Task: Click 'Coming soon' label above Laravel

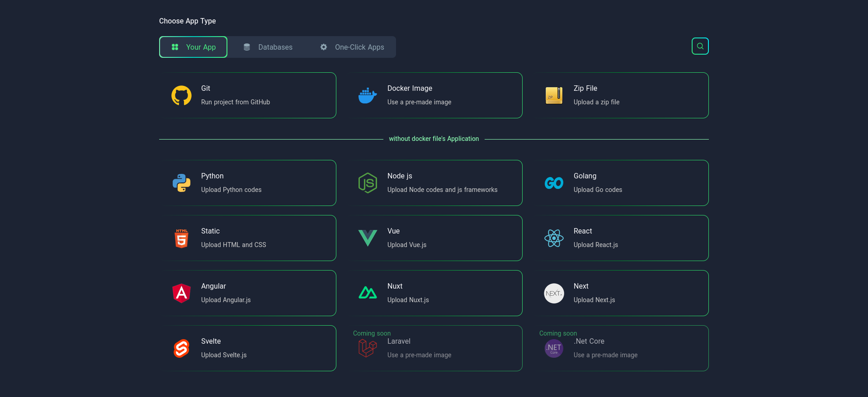Action: click(372, 333)
